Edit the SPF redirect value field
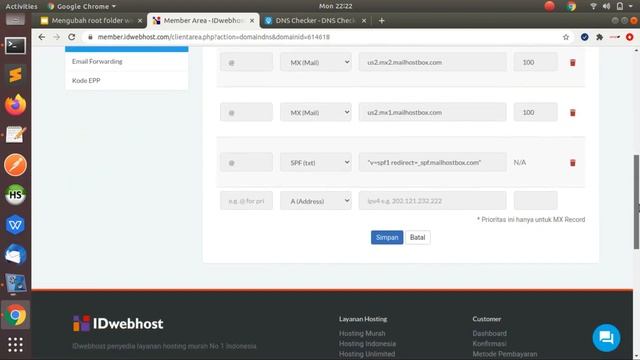Screen dimensions: 640x360 (x=432, y=162)
